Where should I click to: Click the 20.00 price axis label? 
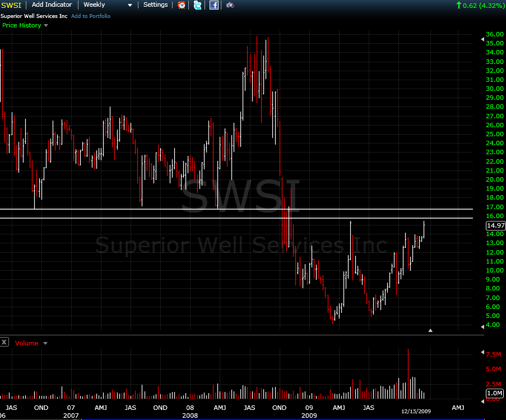click(495, 179)
